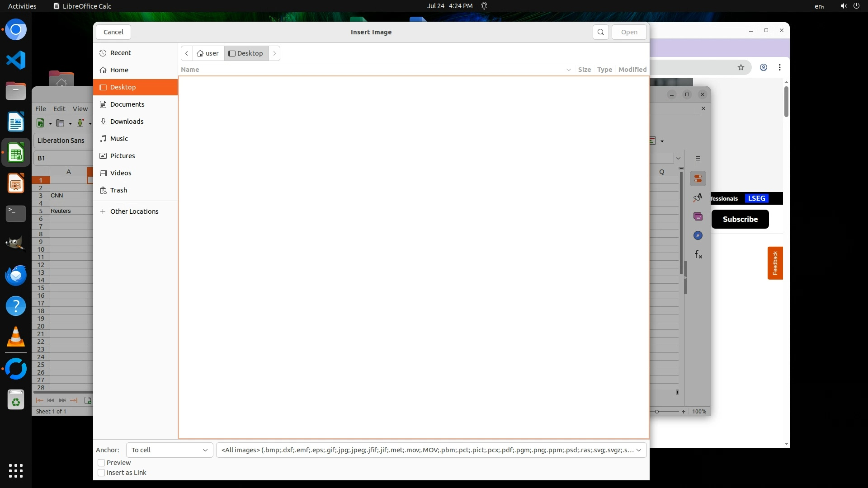This screenshot has width=868, height=488.
Task: Open the Sidebar Functions fx icon
Action: (x=698, y=255)
